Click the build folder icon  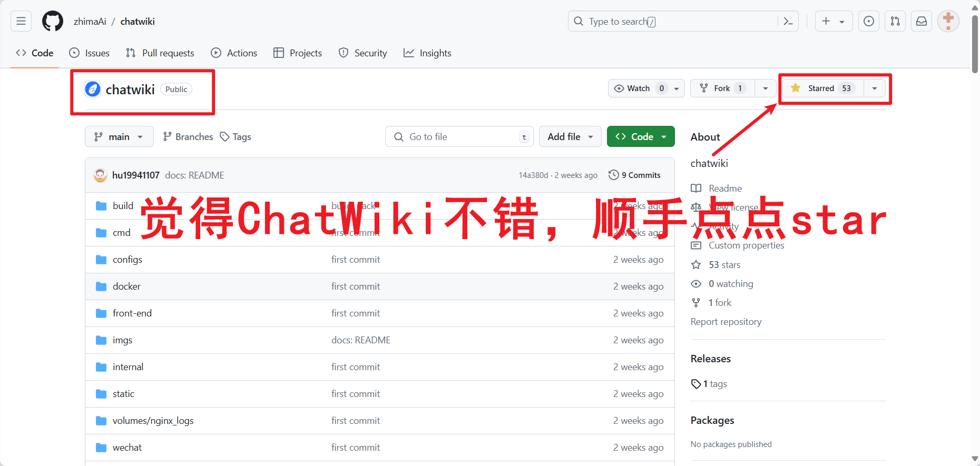101,206
